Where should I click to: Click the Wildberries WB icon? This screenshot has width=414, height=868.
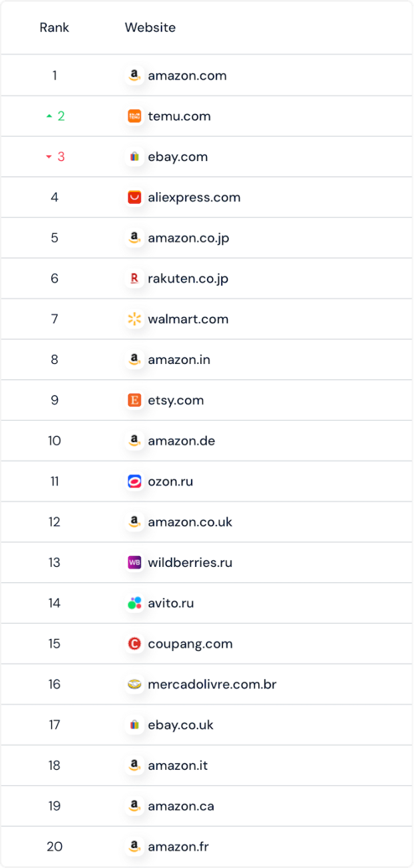pyautogui.click(x=134, y=562)
